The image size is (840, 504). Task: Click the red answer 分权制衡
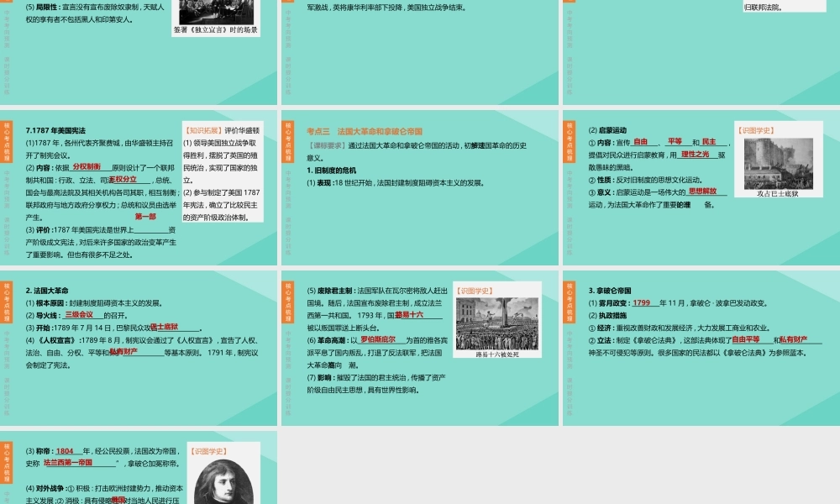[87, 166]
